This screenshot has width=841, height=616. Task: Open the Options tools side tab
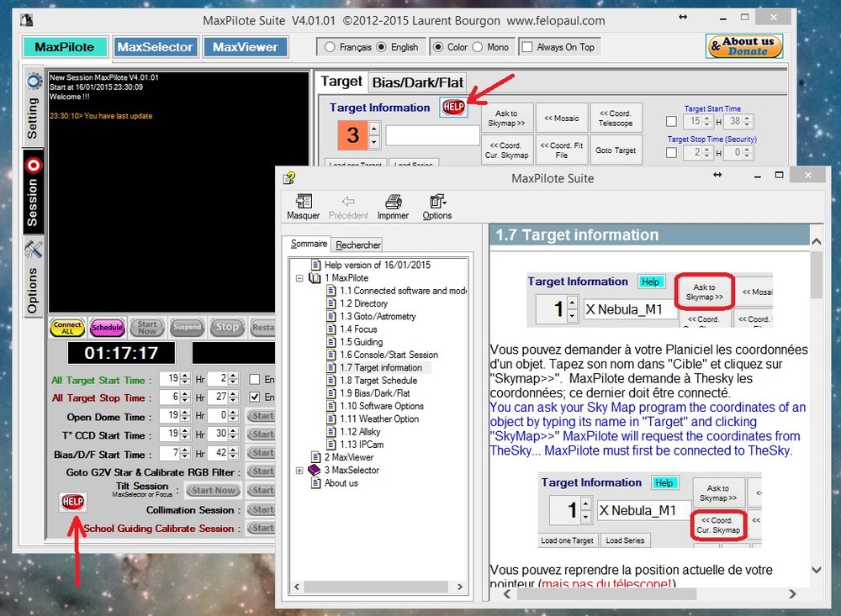[x=33, y=278]
